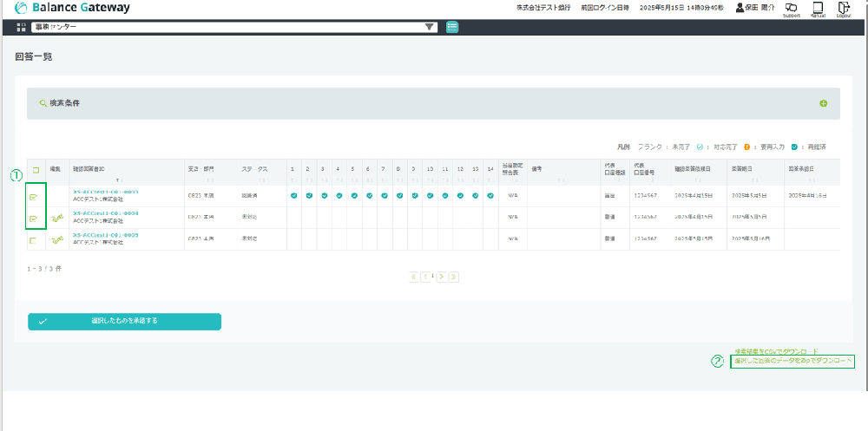Click the ステータス column header

coord(254,168)
